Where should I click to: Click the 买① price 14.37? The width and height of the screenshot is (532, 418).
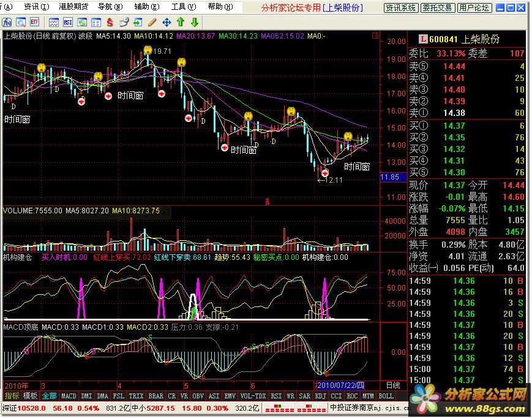pyautogui.click(x=454, y=126)
